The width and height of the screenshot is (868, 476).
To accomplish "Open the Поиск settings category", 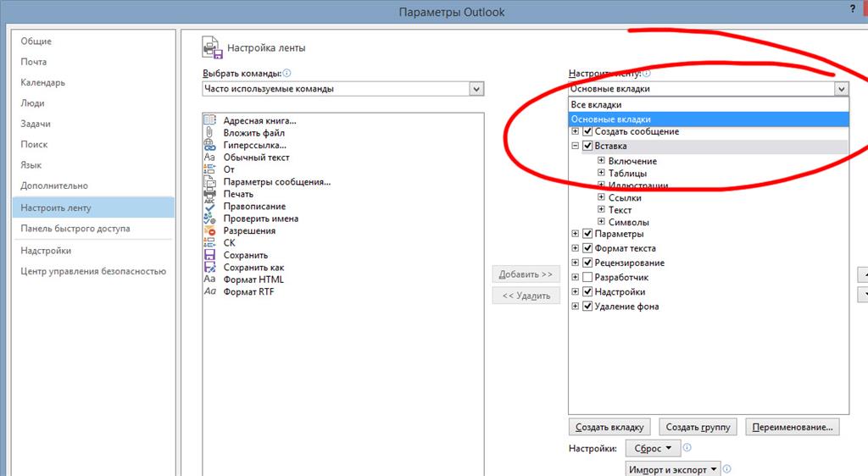I will (x=34, y=144).
